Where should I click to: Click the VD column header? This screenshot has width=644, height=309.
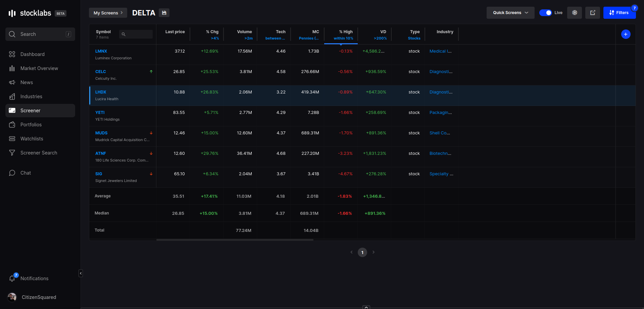tap(383, 32)
